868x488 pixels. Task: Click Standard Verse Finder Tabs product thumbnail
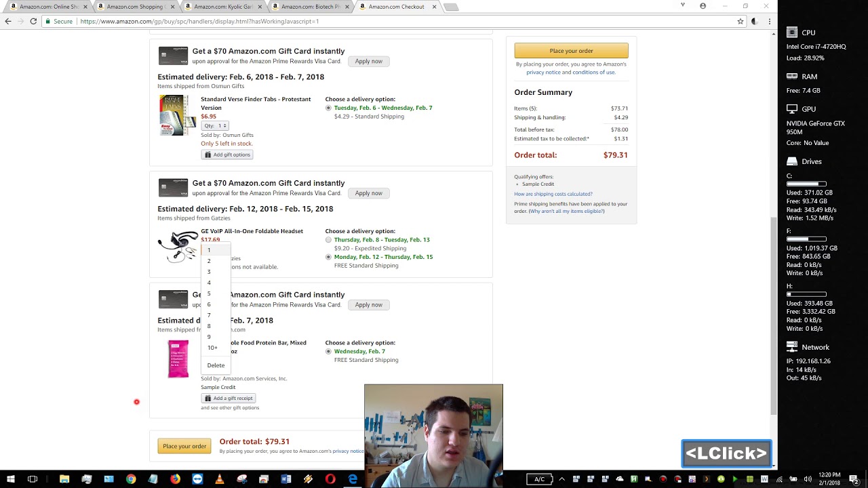[178, 115]
